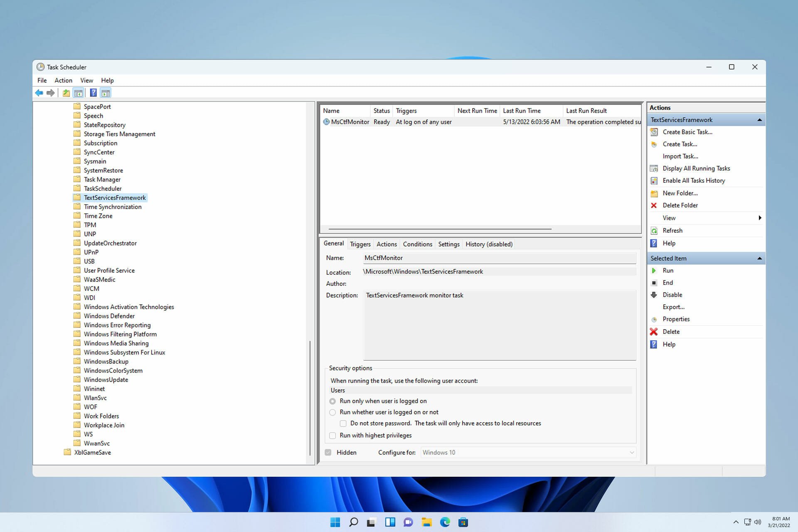The width and height of the screenshot is (798, 532).
Task: Create a basic task from Actions pane
Action: [687, 132]
